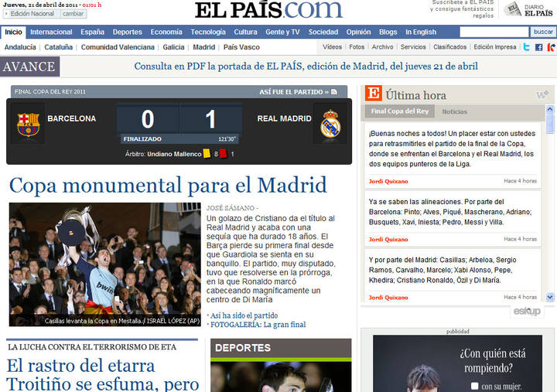Click the Twitter icon in the header

coord(526,47)
